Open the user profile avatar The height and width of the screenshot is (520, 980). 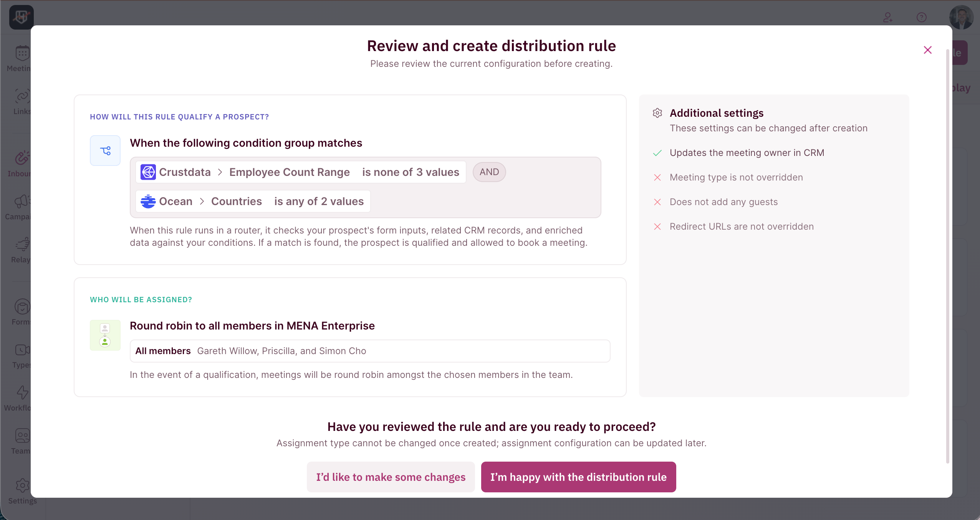pos(961,17)
